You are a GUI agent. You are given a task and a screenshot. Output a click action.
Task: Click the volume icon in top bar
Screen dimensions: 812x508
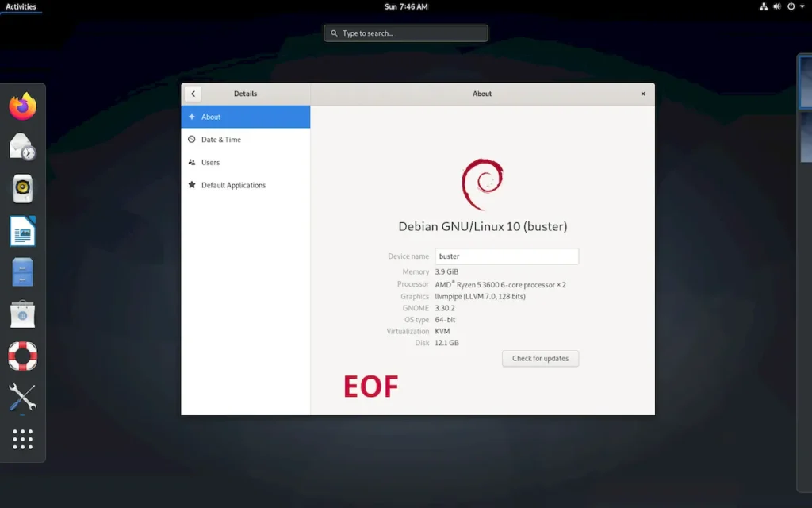coord(777,6)
